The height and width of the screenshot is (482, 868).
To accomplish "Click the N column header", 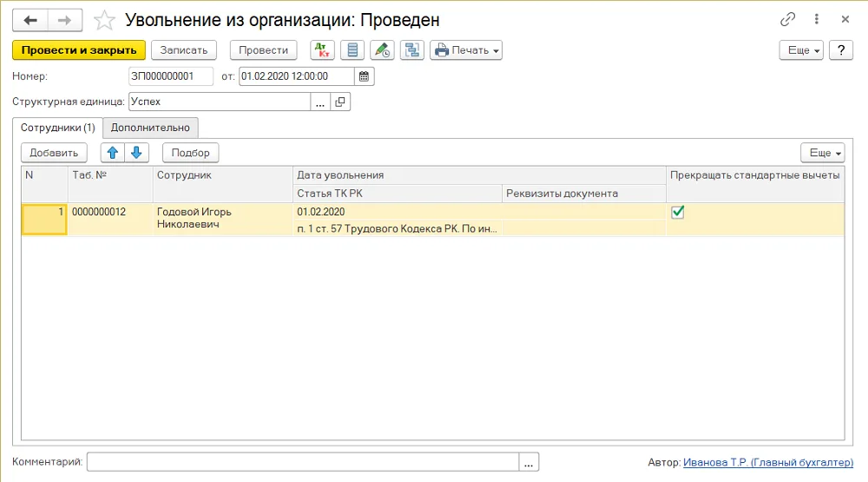I will [44, 184].
